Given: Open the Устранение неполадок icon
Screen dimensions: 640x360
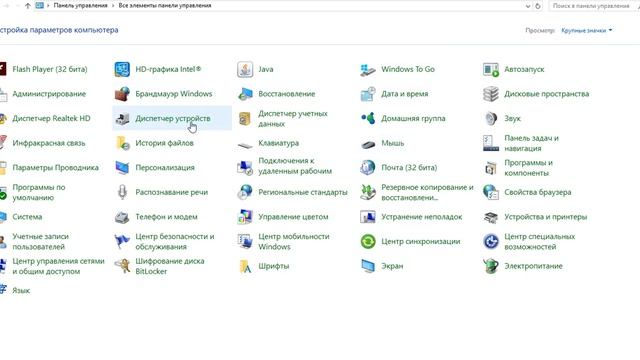Looking at the screenshot, I should [x=368, y=217].
